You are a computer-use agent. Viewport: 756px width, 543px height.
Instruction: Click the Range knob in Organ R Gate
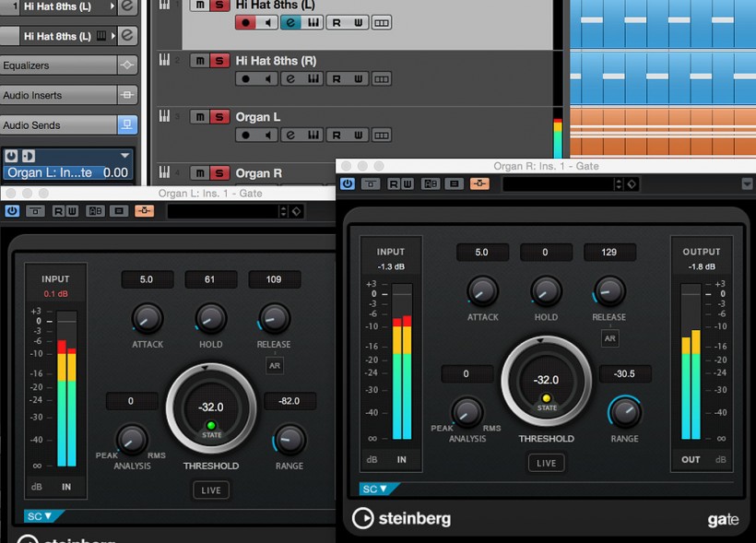coord(625,412)
